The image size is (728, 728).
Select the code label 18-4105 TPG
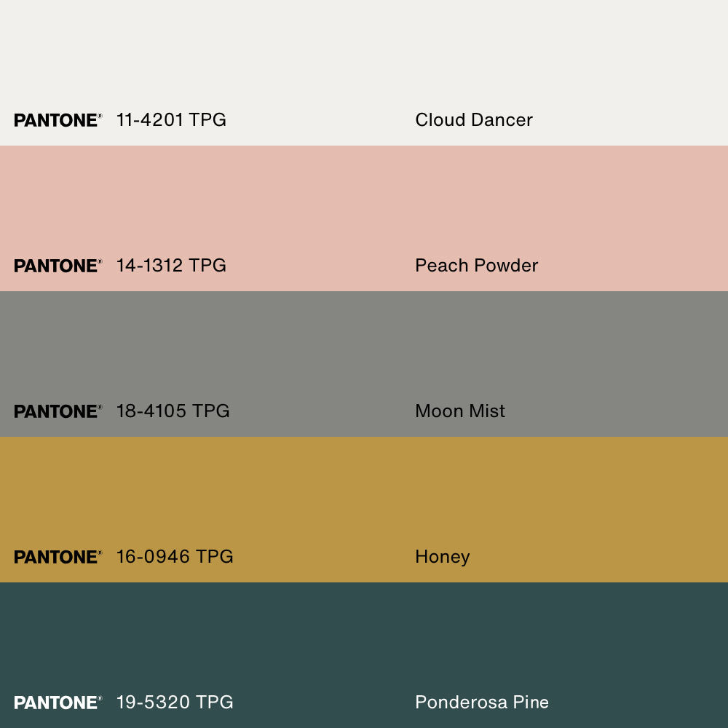(x=173, y=411)
